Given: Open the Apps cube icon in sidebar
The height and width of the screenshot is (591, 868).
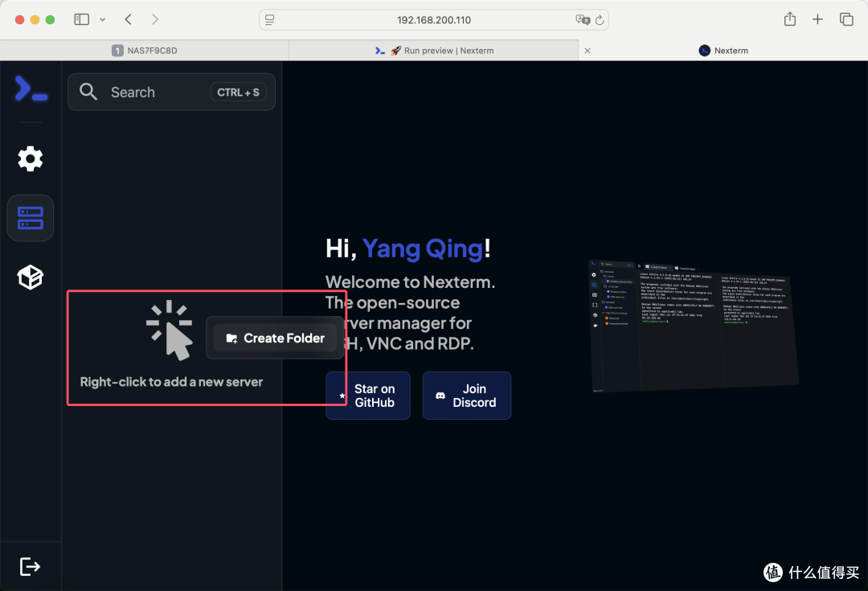Looking at the screenshot, I should (30, 277).
